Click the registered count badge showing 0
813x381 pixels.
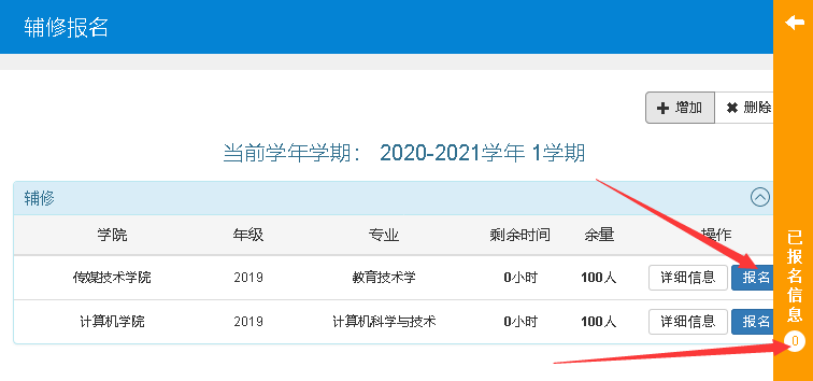click(x=795, y=341)
